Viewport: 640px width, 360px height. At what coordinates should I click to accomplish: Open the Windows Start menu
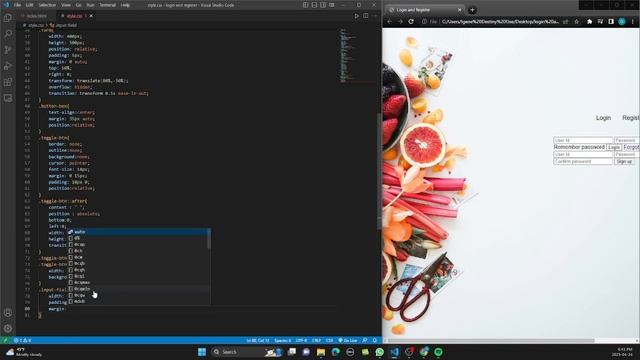(202, 352)
